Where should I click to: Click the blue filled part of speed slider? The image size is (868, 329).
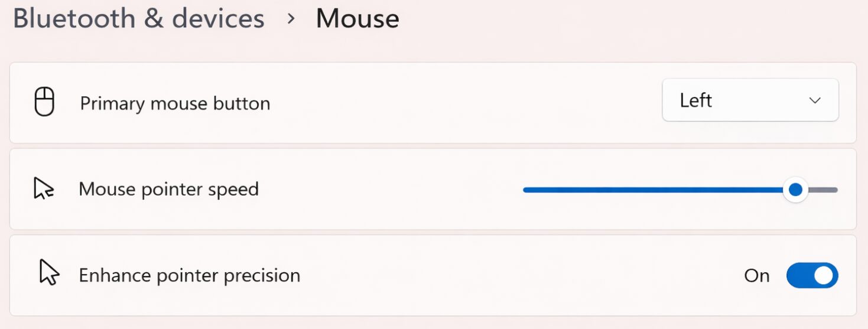point(650,190)
